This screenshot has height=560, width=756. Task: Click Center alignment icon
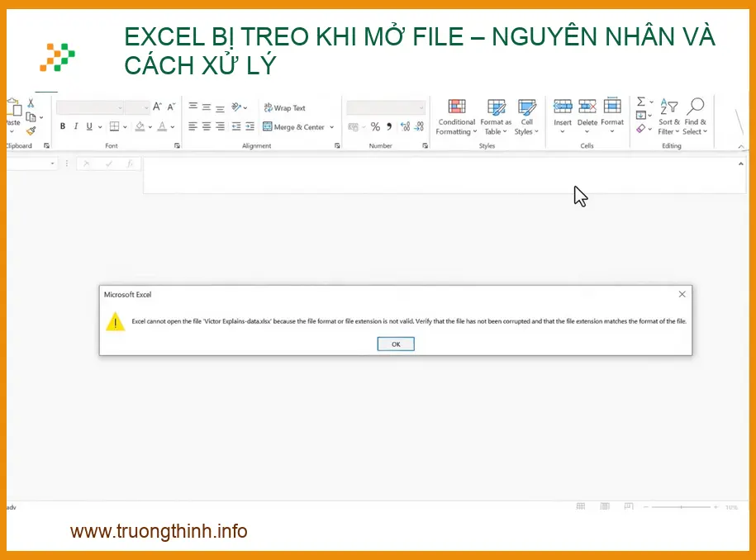pyautogui.click(x=207, y=126)
